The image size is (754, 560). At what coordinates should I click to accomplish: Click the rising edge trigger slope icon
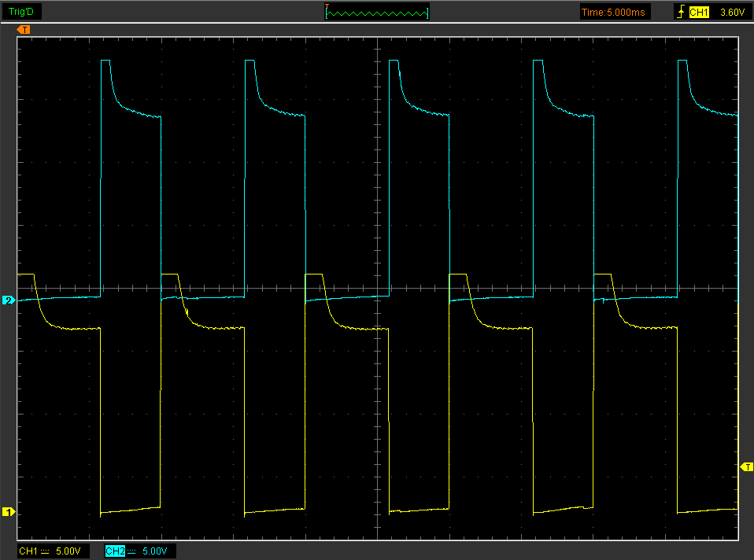tap(680, 12)
